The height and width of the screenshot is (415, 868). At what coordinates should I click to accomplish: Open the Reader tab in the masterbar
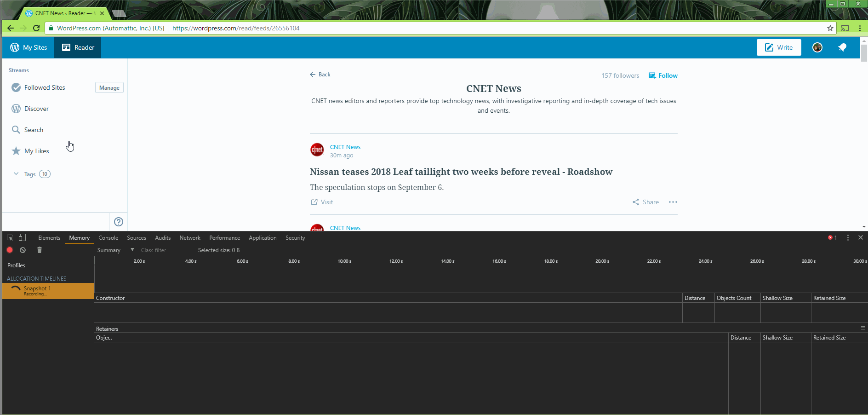tap(78, 47)
